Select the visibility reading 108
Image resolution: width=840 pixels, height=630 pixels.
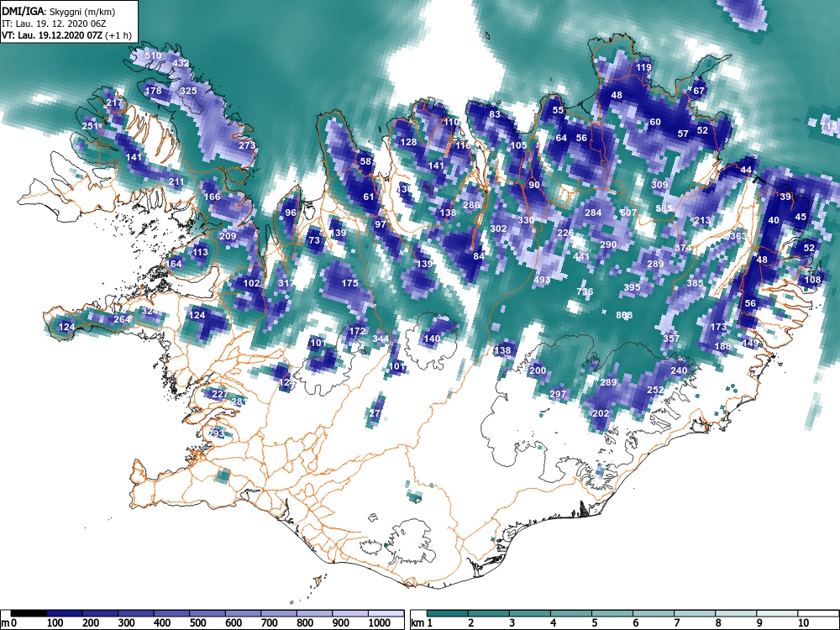812,280
